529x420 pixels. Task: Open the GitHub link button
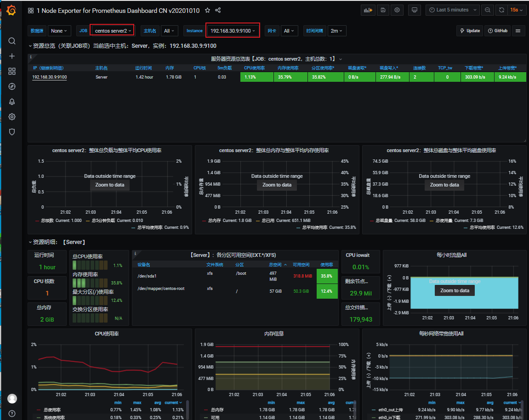pos(498,31)
